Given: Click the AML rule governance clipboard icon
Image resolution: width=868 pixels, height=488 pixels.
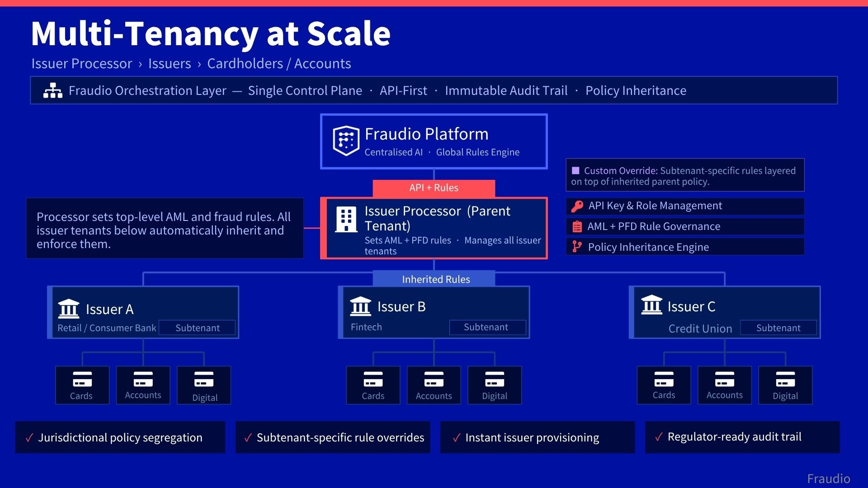Looking at the screenshot, I should click(577, 226).
